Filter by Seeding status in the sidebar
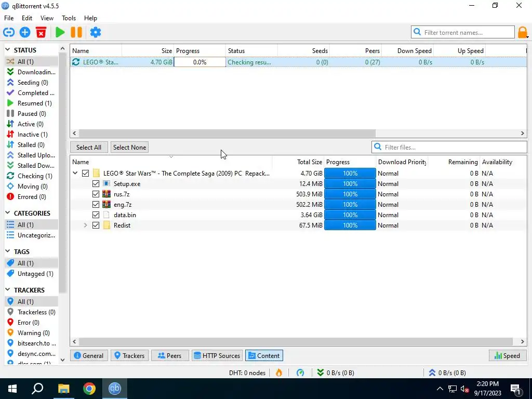Image resolution: width=532 pixels, height=399 pixels. 31,83
